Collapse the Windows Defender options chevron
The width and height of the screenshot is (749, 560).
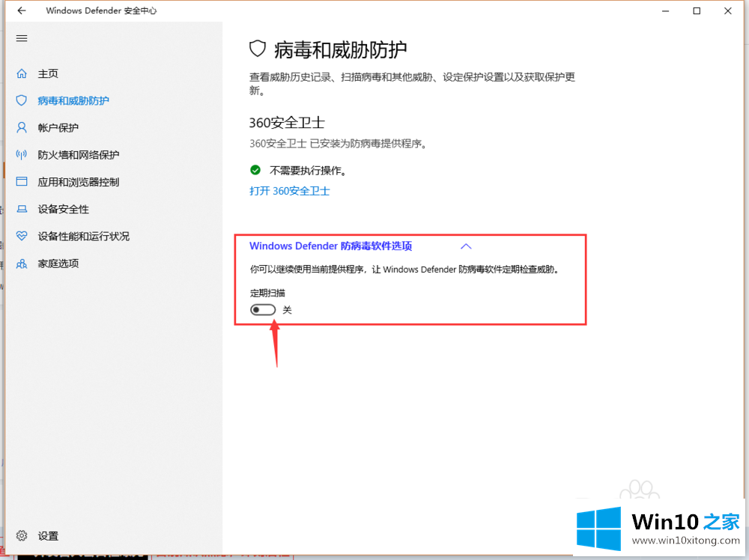click(466, 246)
